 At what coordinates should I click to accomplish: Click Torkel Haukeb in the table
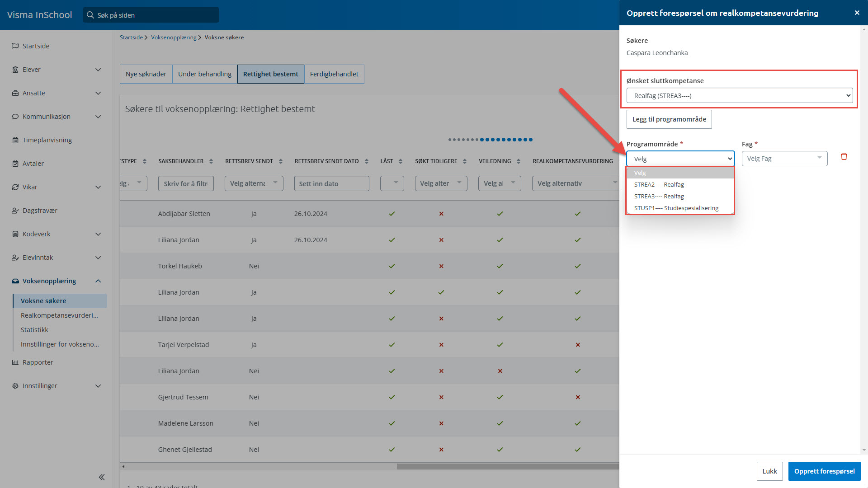[180, 266]
